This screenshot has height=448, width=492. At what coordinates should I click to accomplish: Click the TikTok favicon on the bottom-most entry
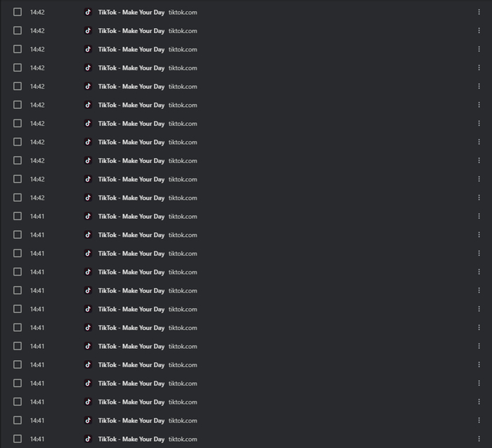88,439
